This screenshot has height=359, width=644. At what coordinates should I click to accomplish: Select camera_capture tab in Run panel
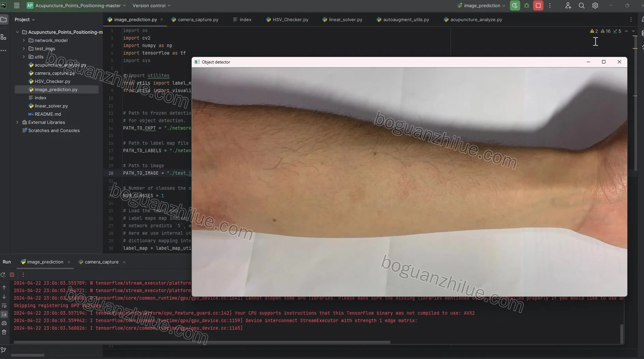(x=98, y=262)
